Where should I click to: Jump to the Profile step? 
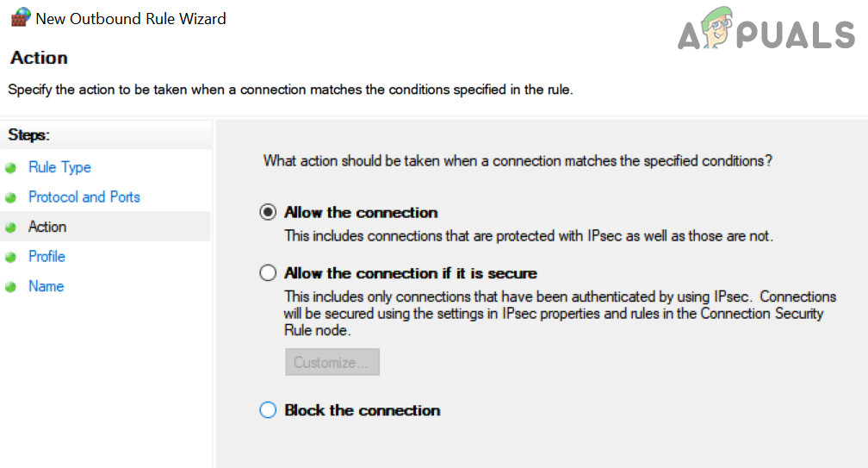46,257
